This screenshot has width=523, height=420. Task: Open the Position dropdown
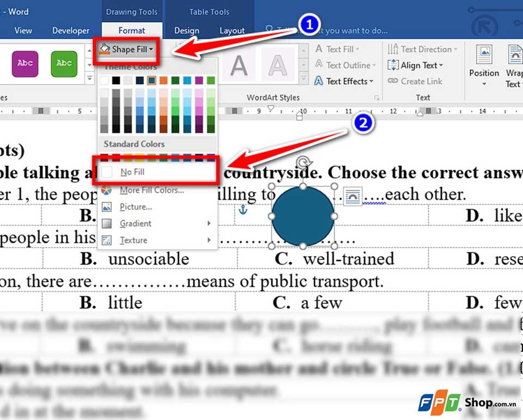[x=484, y=67]
